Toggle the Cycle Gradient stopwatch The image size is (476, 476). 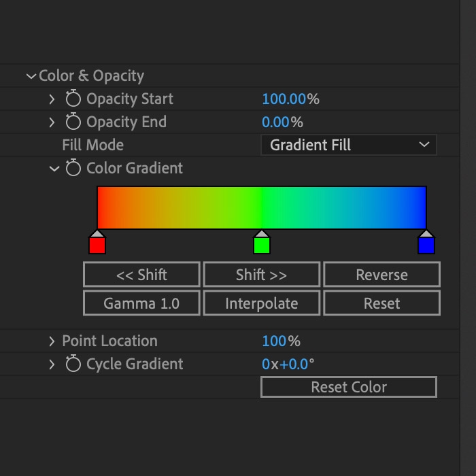coord(73,363)
